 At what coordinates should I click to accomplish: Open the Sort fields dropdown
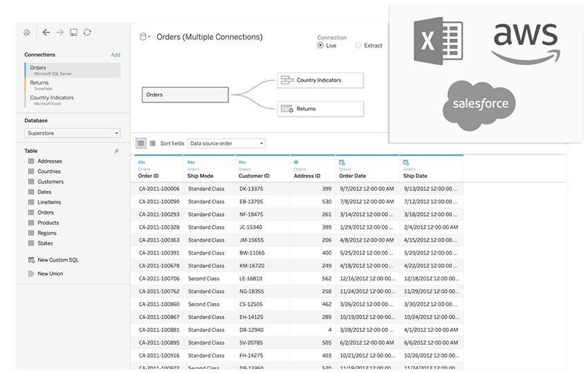[227, 143]
